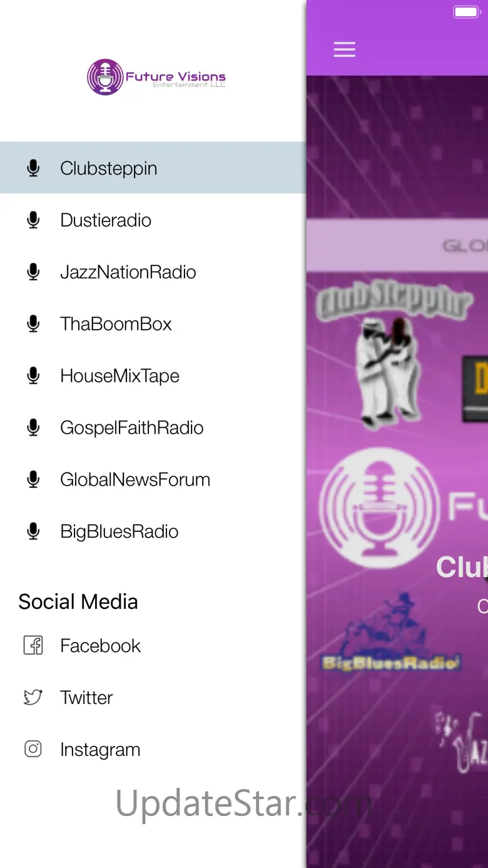Select BigBluesRadio from the drawer
Screen dimensions: 488x868
[x=153, y=531]
